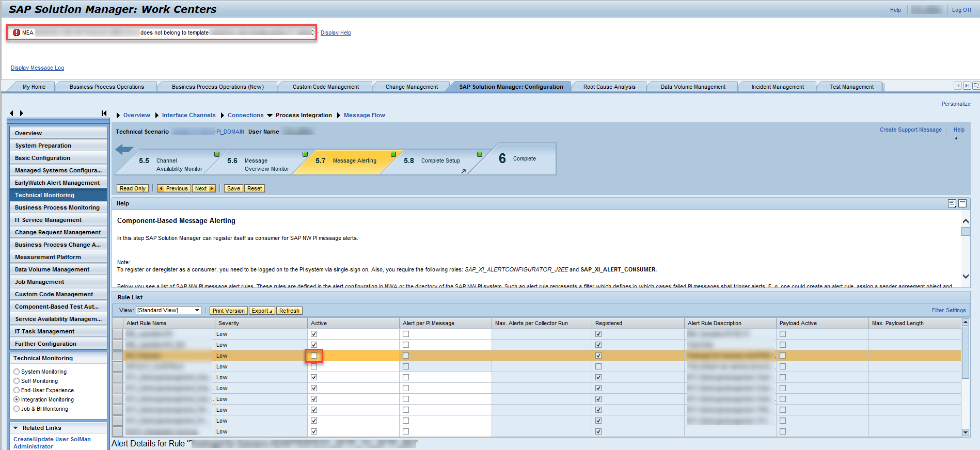The image size is (980, 450).
Task: Open System Preparation in sidebar
Action: [58, 146]
